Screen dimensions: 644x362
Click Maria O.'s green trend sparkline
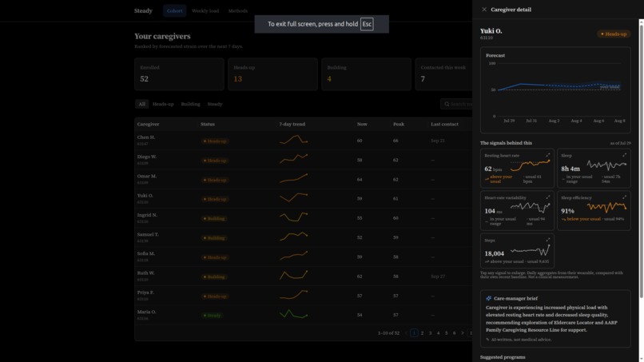point(294,314)
